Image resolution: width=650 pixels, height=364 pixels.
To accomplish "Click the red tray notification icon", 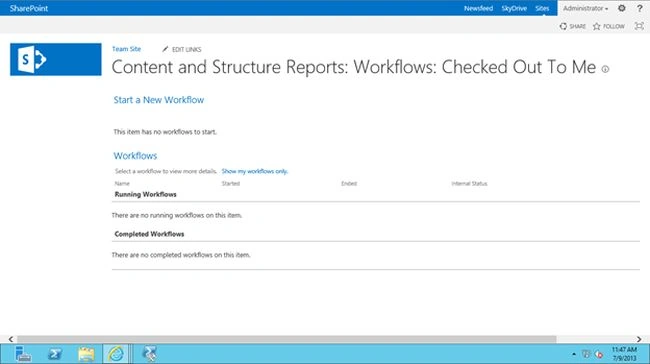I will (599, 354).
